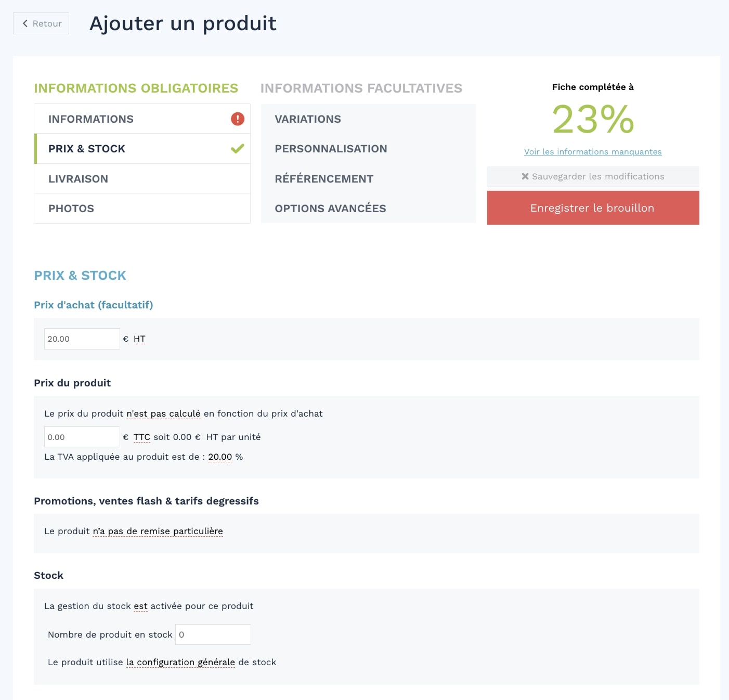Open the INFORMATIONS tab

(142, 119)
